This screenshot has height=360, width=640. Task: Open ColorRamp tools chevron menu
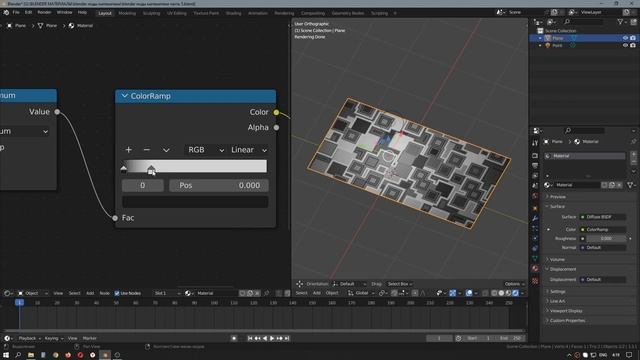click(166, 150)
